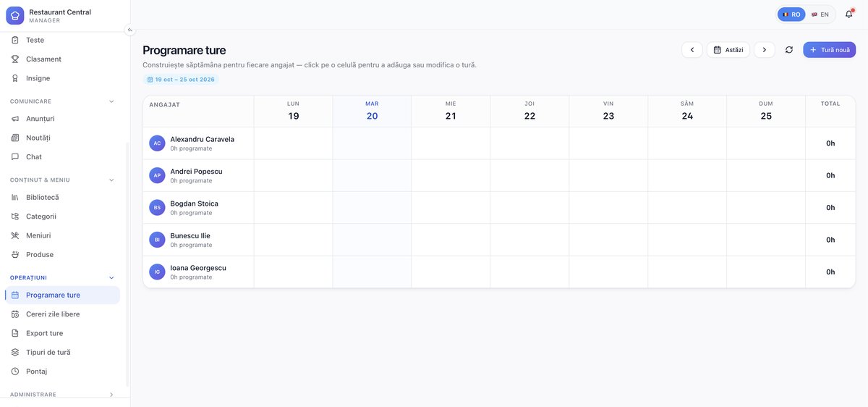The width and height of the screenshot is (868, 407).
Task: Click the Programare ture page heading
Action: coord(184,50)
